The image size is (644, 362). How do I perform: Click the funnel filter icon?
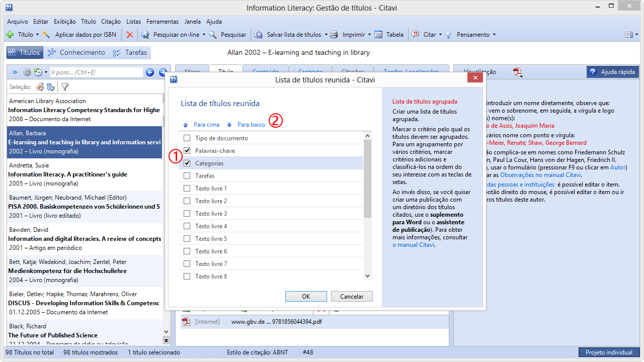coord(65,87)
